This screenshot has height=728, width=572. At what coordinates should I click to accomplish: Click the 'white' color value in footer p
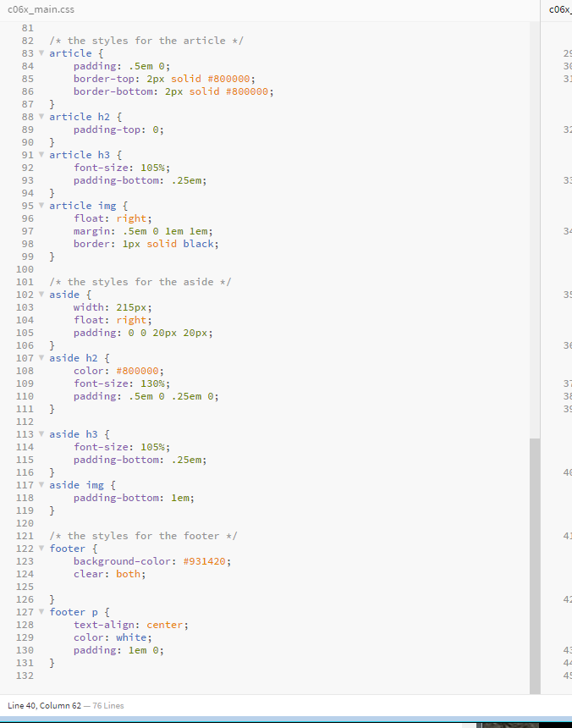(131, 637)
